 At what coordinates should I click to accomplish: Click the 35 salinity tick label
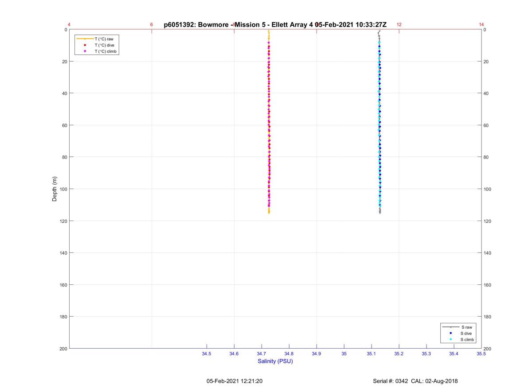(x=344, y=354)
